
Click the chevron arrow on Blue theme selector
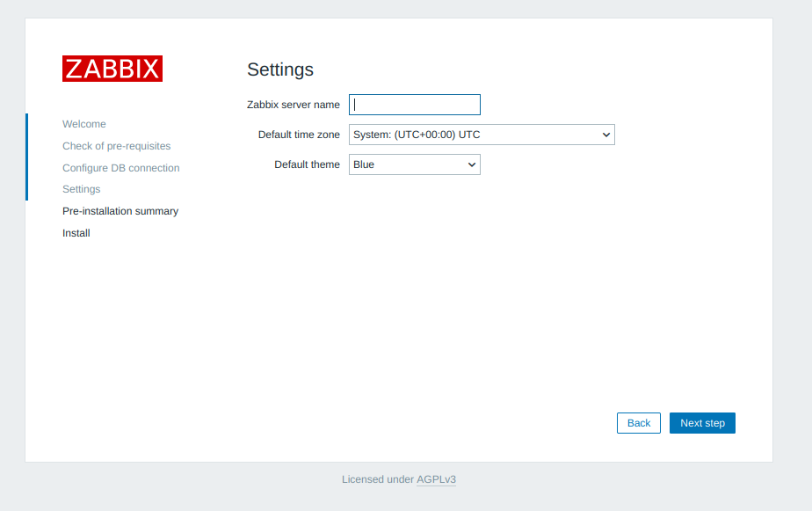pyautogui.click(x=471, y=164)
